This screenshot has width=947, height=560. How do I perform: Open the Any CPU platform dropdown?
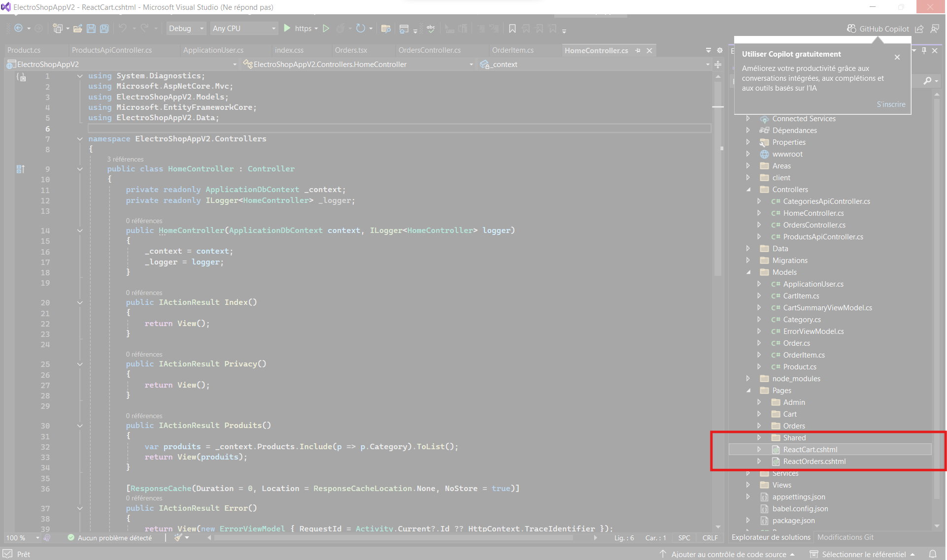click(x=244, y=29)
